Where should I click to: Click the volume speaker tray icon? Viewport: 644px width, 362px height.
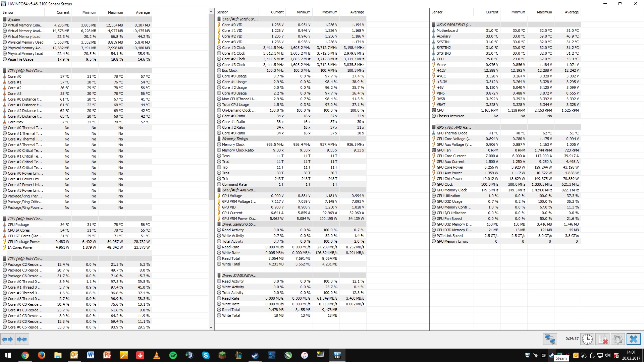coord(607,355)
